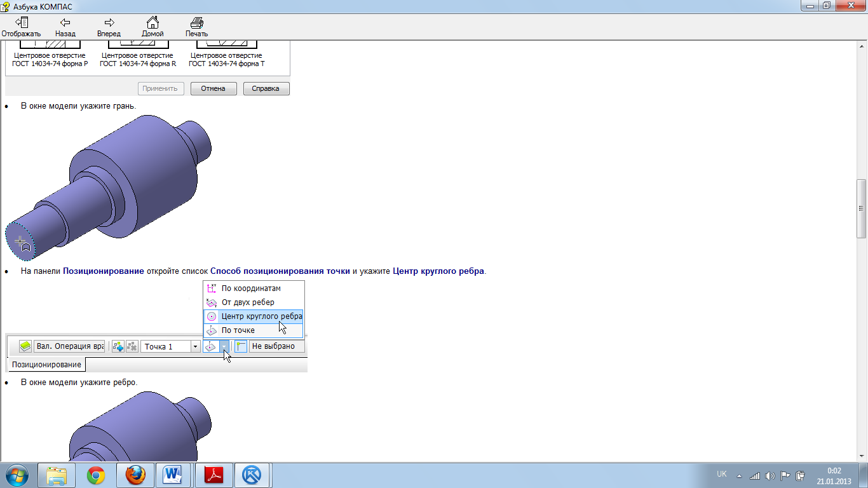Image resolution: width=868 pixels, height=488 pixels.
Task: Choose Центр круглого ребра menu entry
Action: click(253, 316)
